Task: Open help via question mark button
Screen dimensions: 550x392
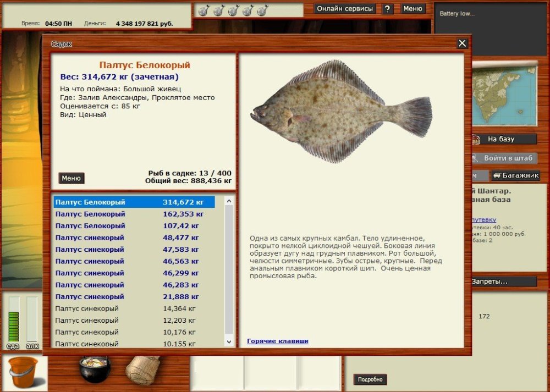Action: coord(388,9)
